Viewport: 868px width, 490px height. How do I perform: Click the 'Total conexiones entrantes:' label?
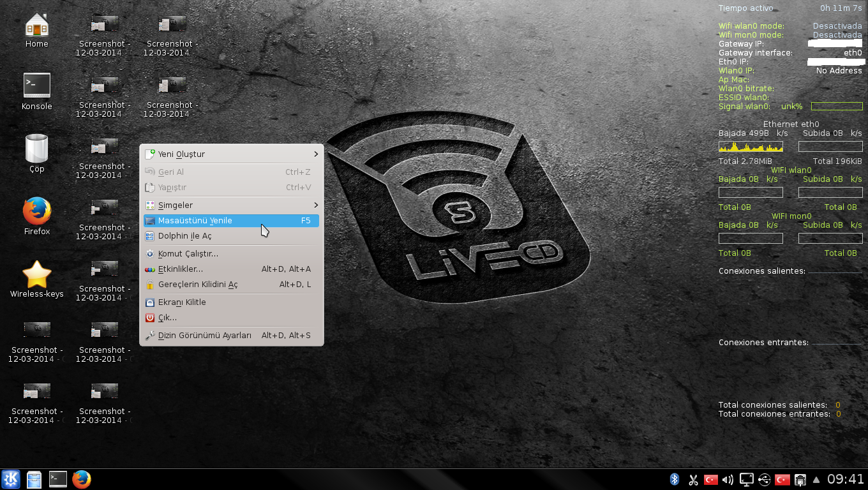pyautogui.click(x=774, y=414)
